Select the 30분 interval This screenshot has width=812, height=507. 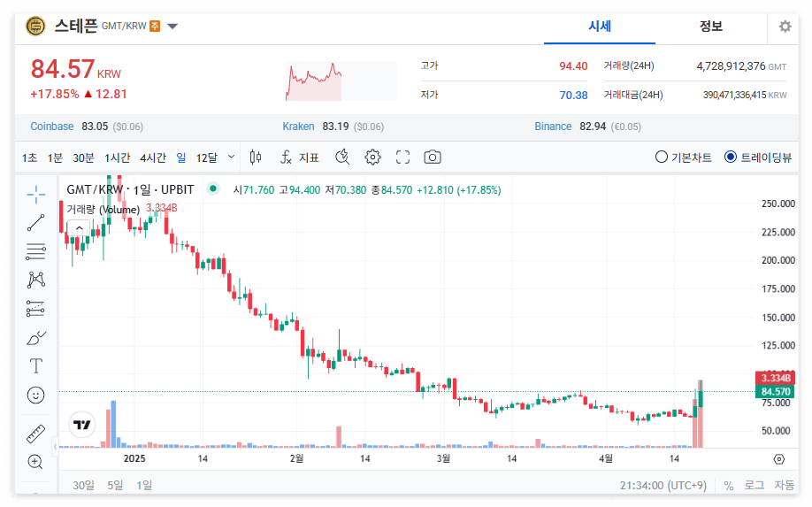click(x=83, y=157)
